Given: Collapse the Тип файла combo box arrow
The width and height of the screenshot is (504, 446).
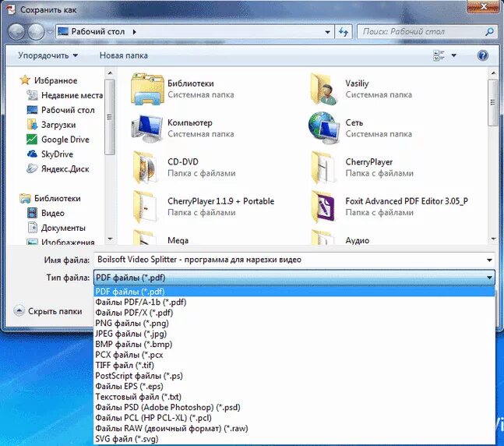Looking at the screenshot, I should pos(489,278).
